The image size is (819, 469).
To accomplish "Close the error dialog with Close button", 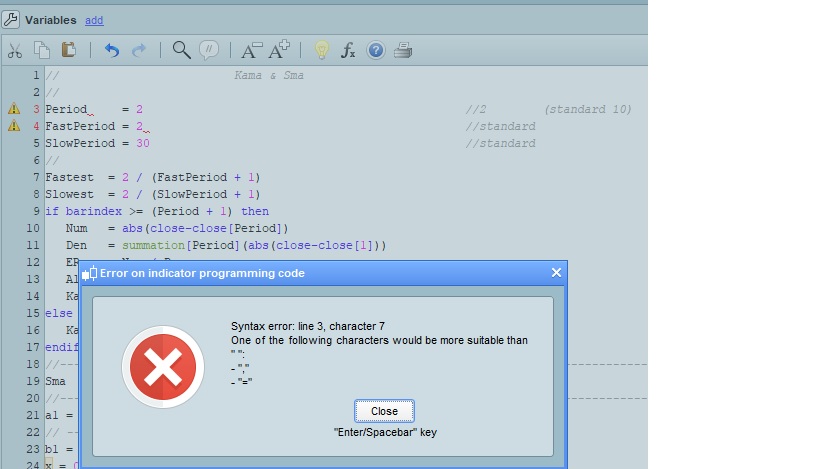I will coord(384,411).
